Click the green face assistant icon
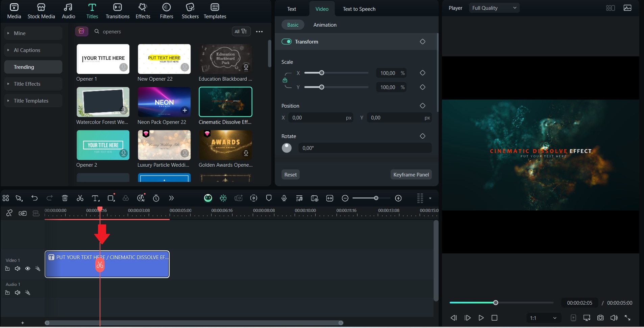644x328 pixels. pyautogui.click(x=208, y=198)
